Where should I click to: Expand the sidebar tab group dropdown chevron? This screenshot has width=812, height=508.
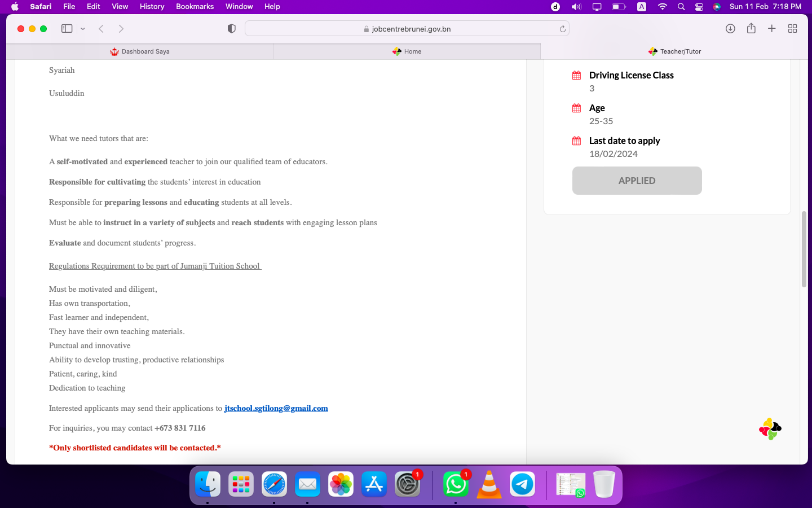click(83, 29)
